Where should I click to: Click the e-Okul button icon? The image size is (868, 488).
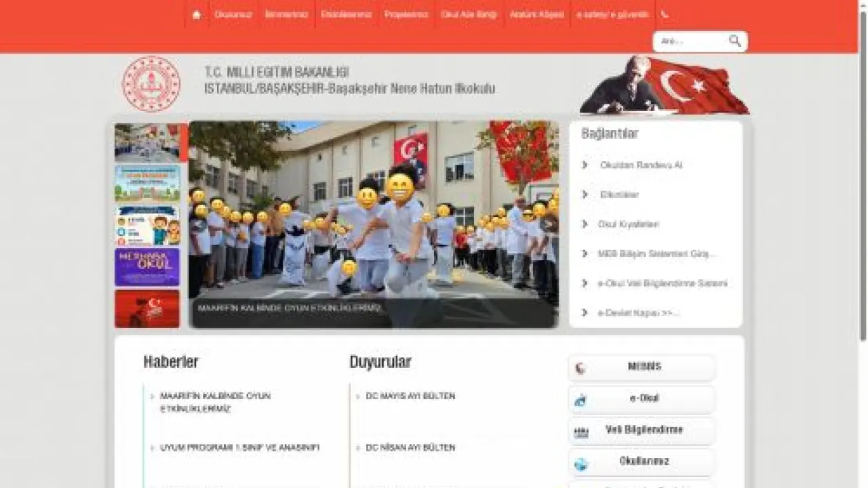(x=580, y=401)
